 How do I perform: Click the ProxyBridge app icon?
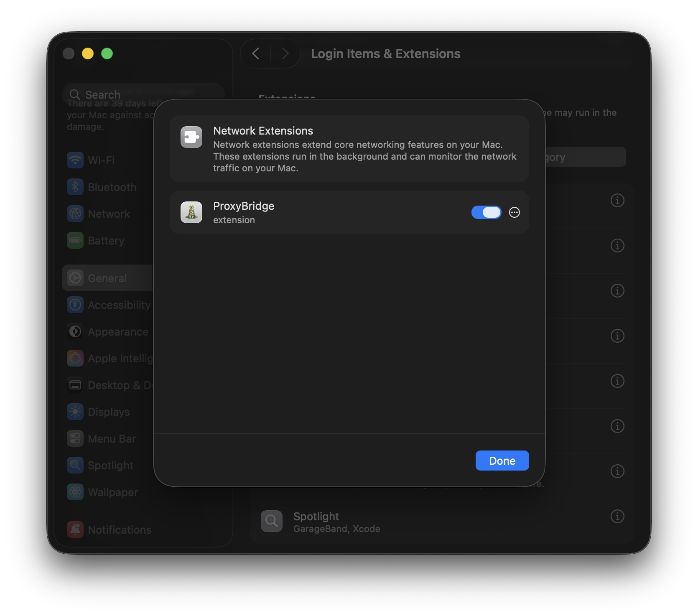tap(191, 212)
